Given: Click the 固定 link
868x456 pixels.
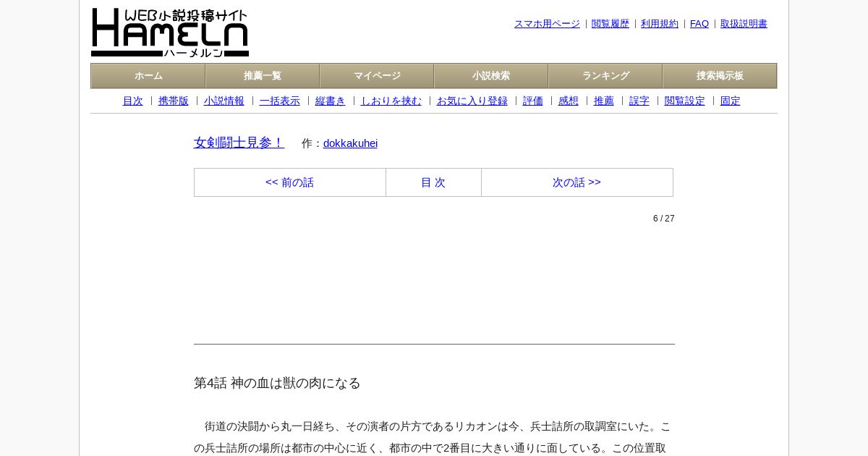Looking at the screenshot, I should [x=731, y=101].
